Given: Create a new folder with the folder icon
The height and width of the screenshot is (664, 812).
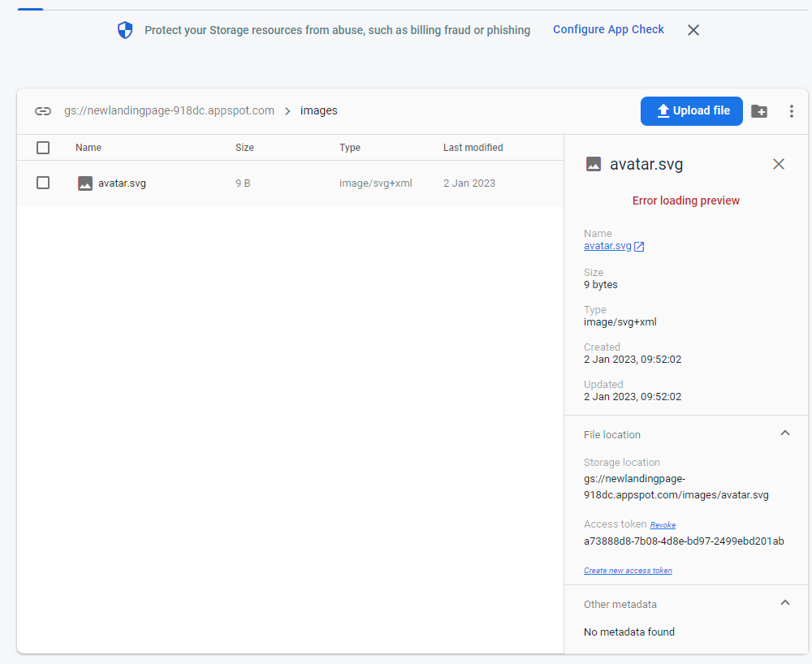Looking at the screenshot, I should (x=758, y=110).
